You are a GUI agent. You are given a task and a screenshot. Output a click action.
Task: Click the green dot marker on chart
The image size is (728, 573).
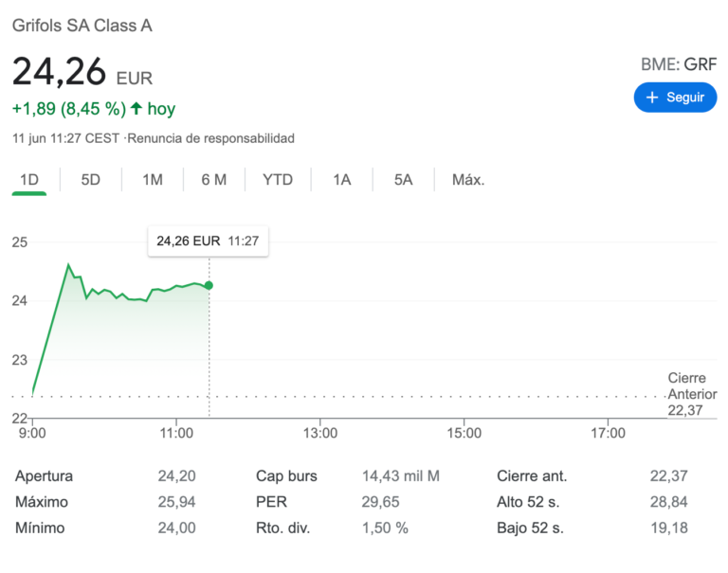pyautogui.click(x=209, y=285)
